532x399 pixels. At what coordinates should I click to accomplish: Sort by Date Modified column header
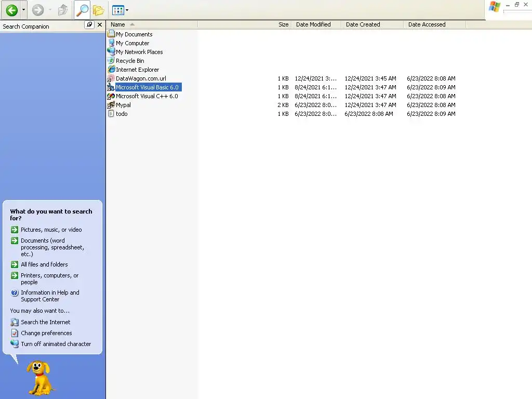[x=316, y=24]
